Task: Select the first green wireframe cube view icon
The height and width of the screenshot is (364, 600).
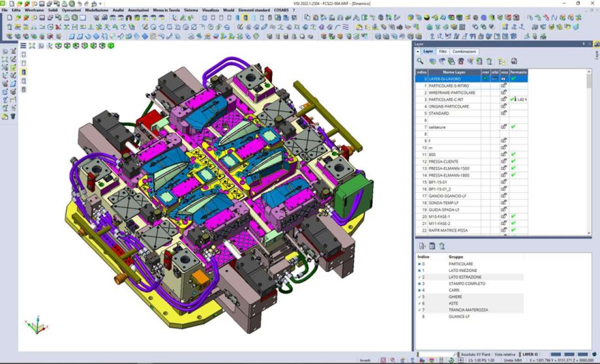Action: 59,46
